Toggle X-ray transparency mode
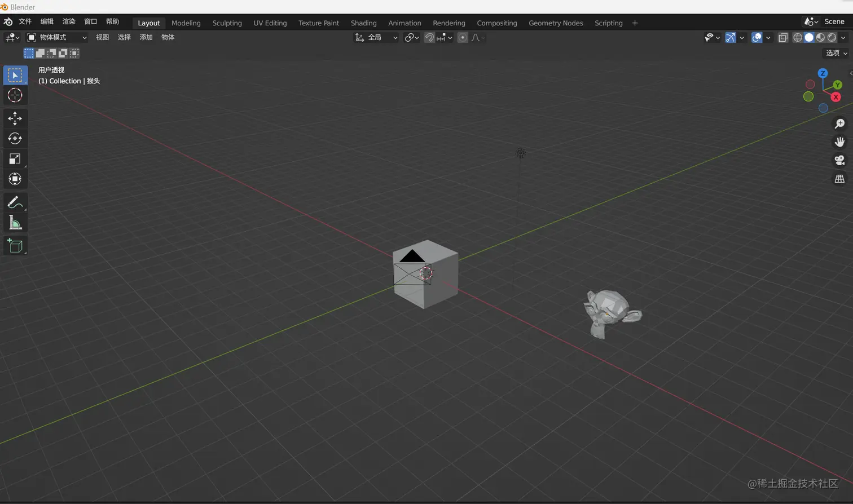 [x=783, y=38]
